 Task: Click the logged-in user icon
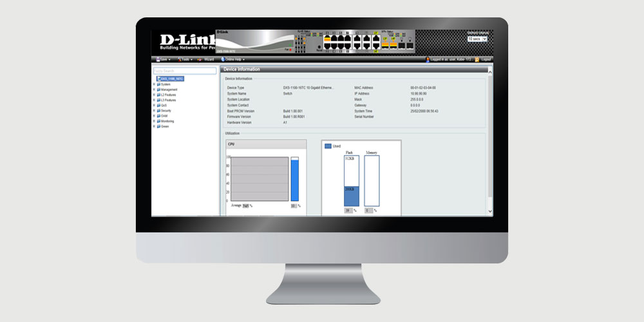point(428,59)
